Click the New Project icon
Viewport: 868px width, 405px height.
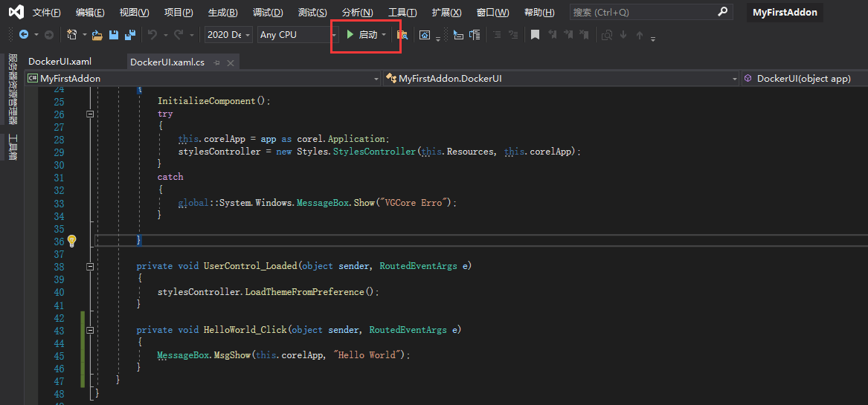pyautogui.click(x=72, y=35)
